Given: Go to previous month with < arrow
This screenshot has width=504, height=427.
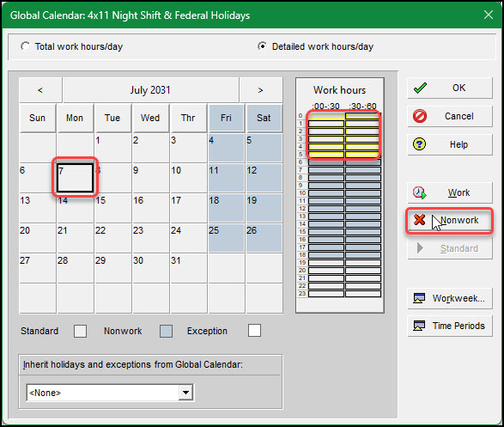Looking at the screenshot, I should 40,90.
